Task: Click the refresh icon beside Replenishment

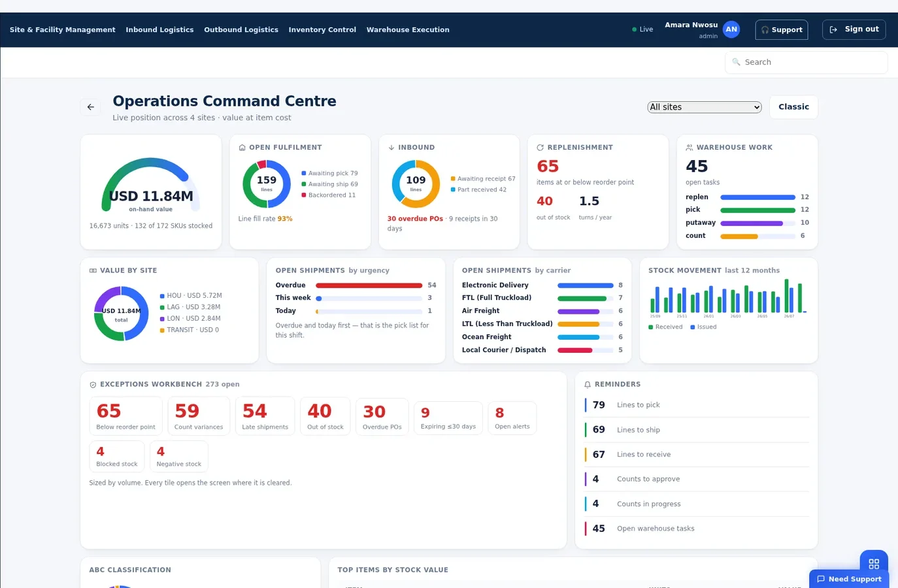Action: coord(540,148)
